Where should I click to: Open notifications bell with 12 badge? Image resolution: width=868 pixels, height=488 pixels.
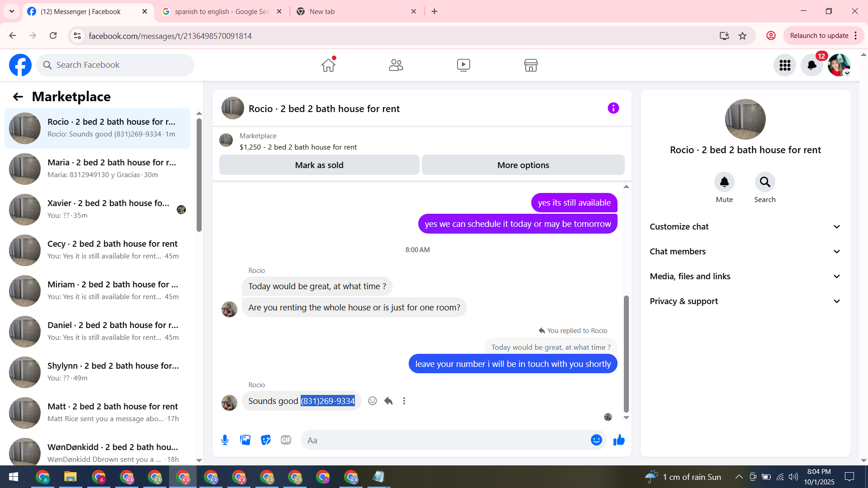click(812, 65)
